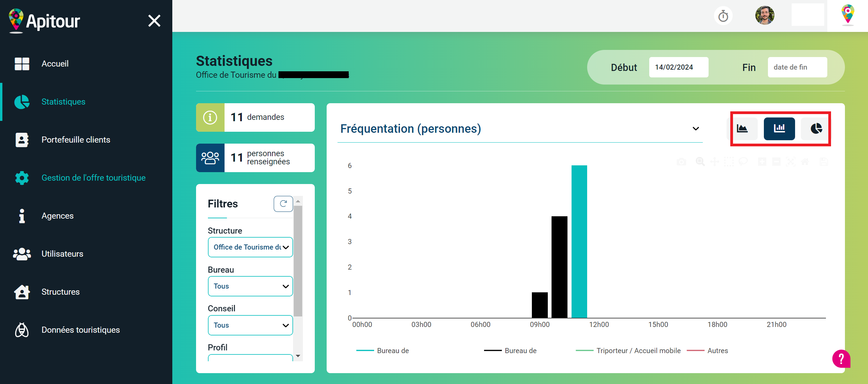The width and height of the screenshot is (868, 384).
Task: Open Données touristiques page
Action: pyautogui.click(x=80, y=330)
